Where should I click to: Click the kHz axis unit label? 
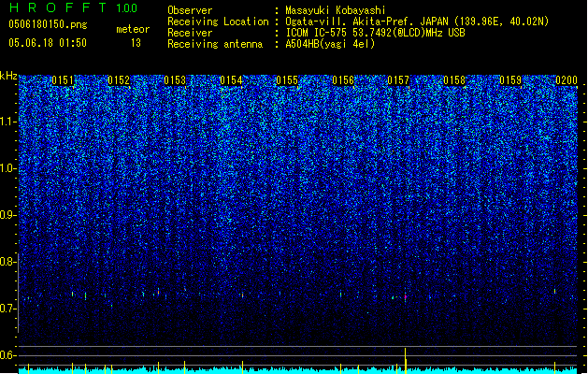click(8, 76)
